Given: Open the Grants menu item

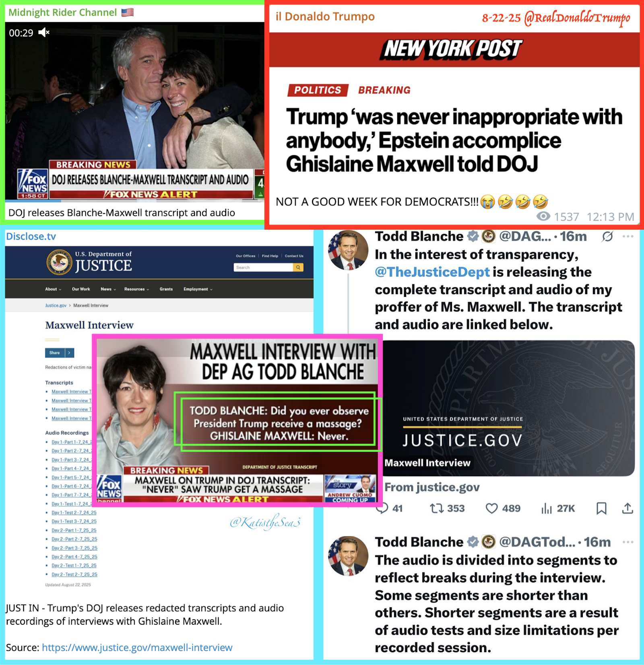Looking at the screenshot, I should [166, 289].
